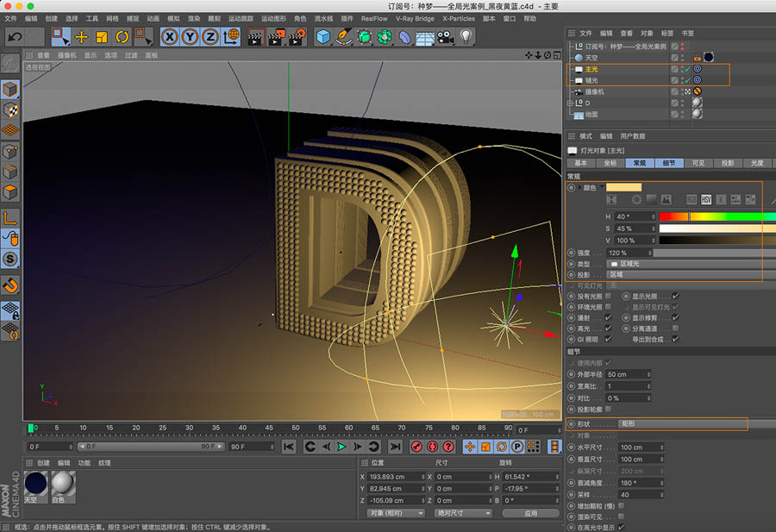Activate the Scale tool
Image resolution: width=776 pixels, height=532 pixels.
(x=102, y=36)
